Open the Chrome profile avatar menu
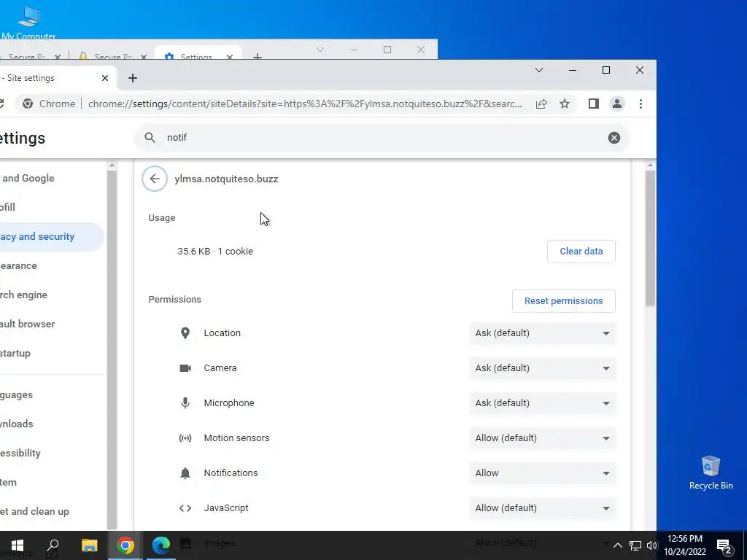This screenshot has height=560, width=747. (x=617, y=104)
